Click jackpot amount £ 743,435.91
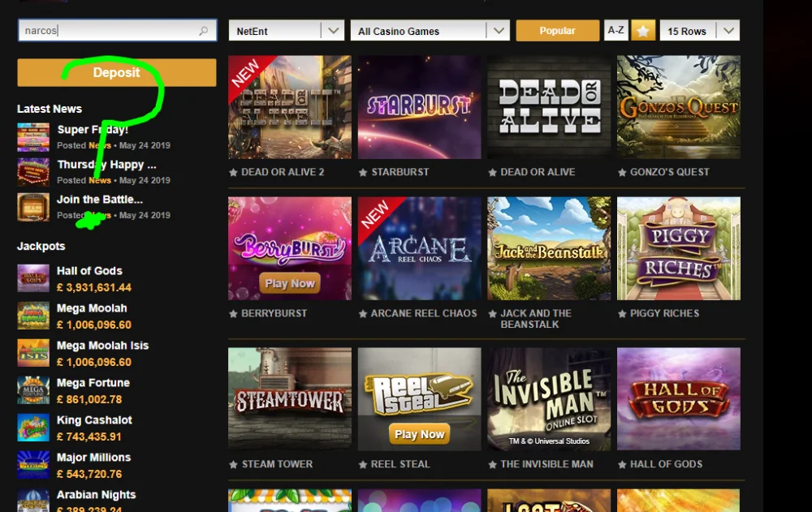812x512 pixels. [x=89, y=437]
